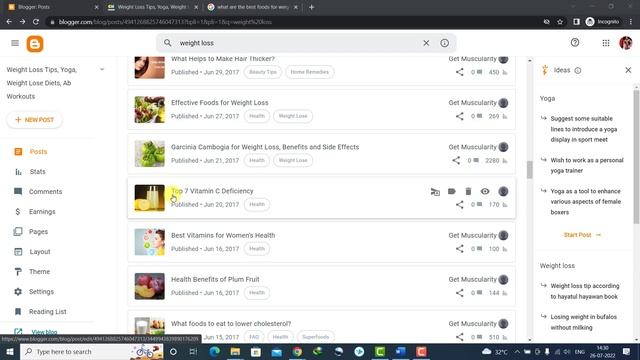
Task: Select Weight loss tip hayatul hayawan idea
Action: point(584,291)
